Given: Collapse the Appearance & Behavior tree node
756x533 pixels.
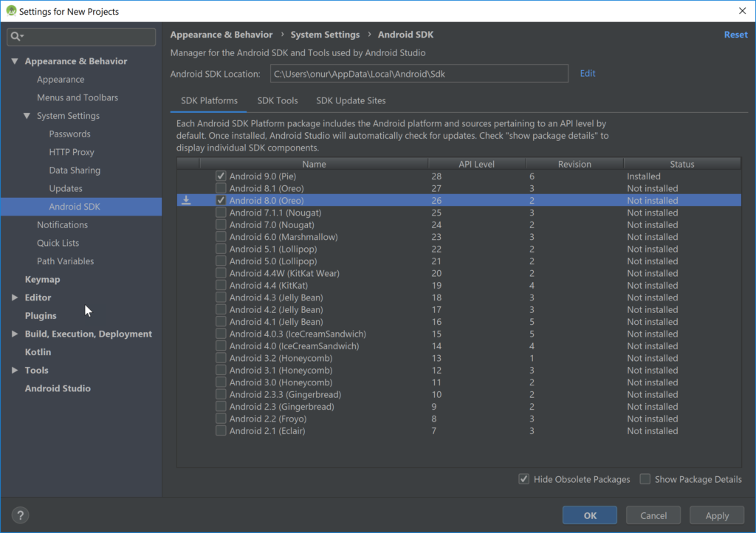Looking at the screenshot, I should point(15,61).
